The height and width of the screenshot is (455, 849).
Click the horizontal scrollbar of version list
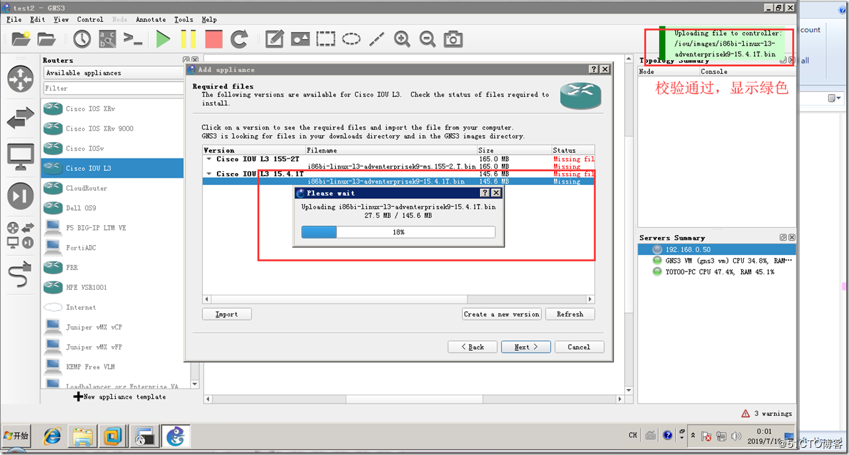click(x=399, y=300)
